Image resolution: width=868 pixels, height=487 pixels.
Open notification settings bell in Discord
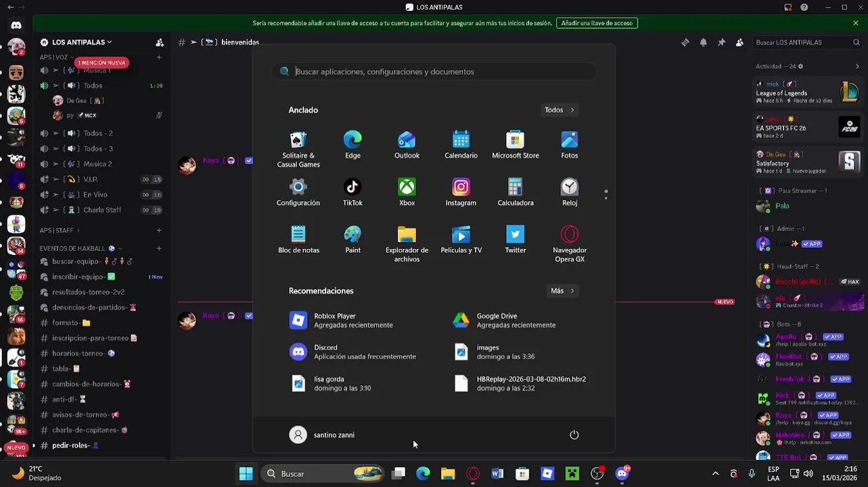tap(703, 42)
